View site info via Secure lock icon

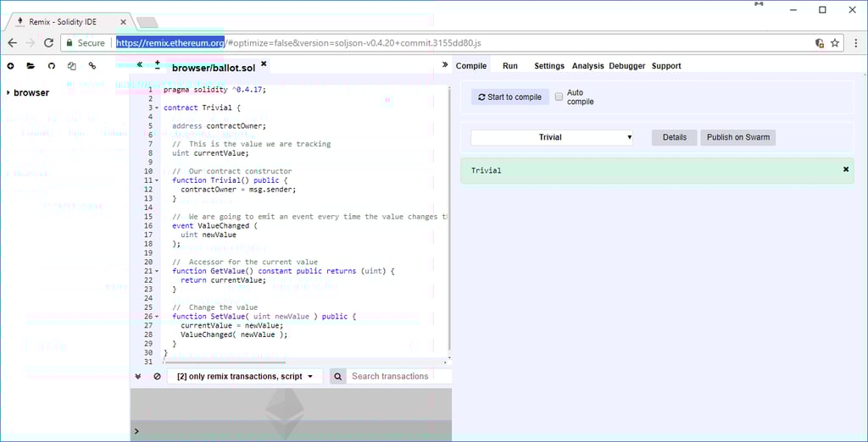point(86,42)
